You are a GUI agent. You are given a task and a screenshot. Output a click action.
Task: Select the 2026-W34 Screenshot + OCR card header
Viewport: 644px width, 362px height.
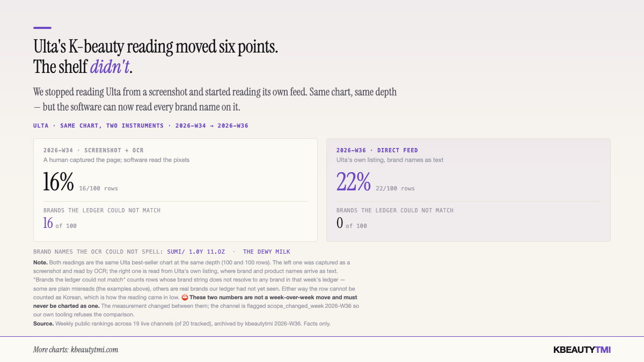point(93,150)
